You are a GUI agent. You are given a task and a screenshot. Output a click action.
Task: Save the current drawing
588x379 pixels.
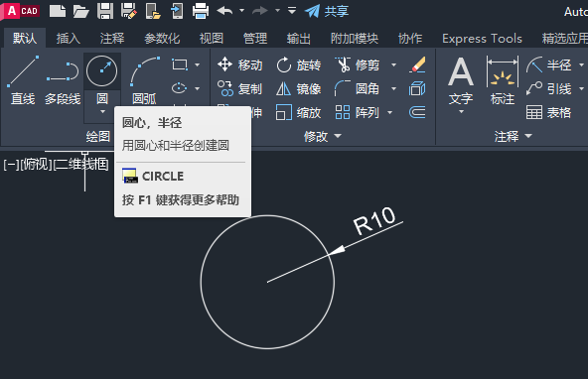tap(105, 11)
